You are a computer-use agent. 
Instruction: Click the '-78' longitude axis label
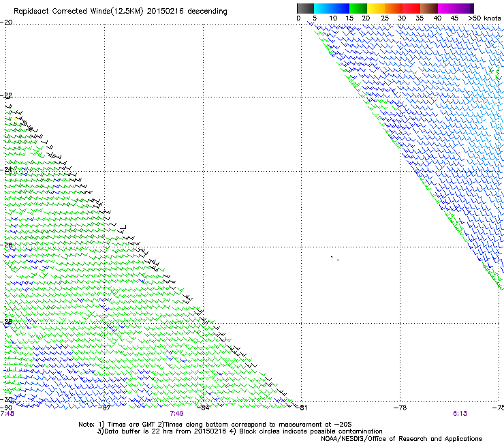(x=400, y=408)
